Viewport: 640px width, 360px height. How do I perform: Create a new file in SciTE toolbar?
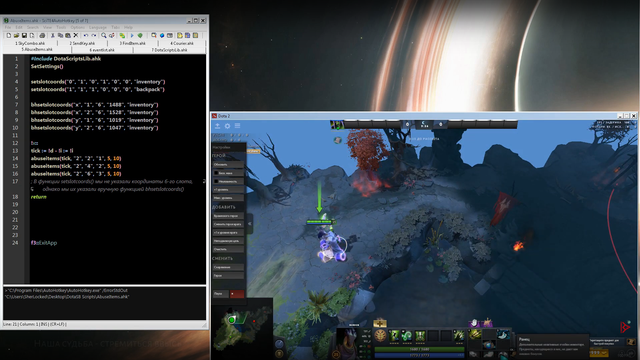tap(9, 36)
